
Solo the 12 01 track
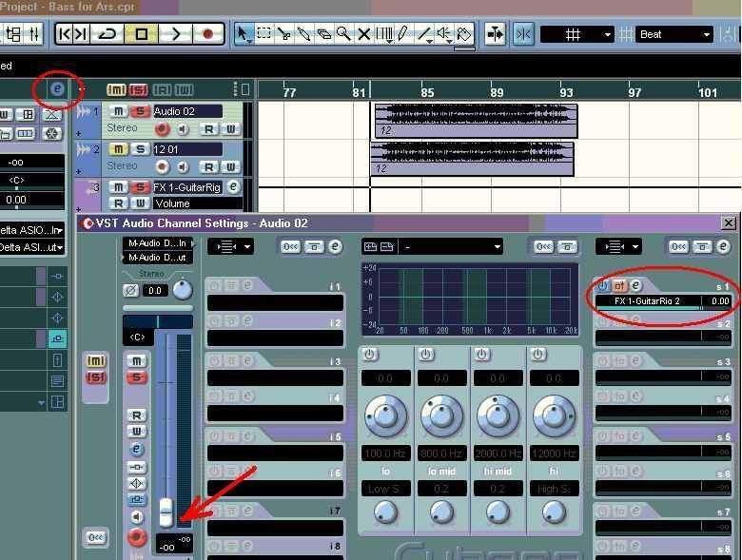pyautogui.click(x=140, y=149)
